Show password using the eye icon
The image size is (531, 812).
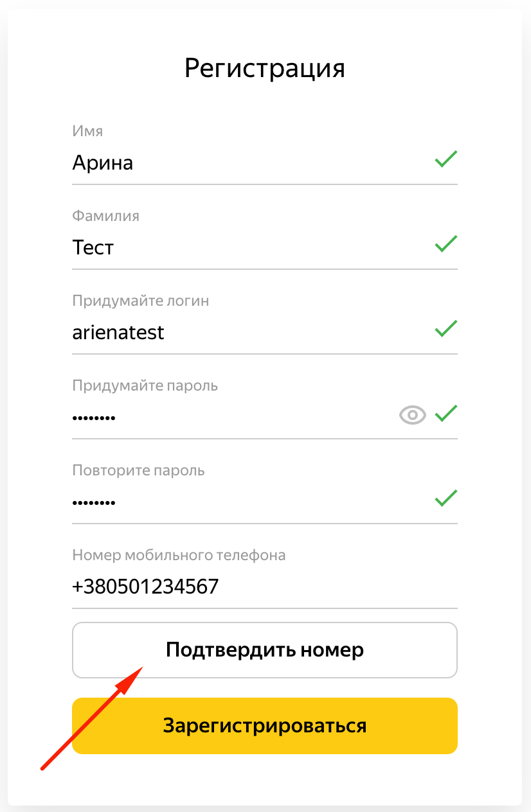413,416
